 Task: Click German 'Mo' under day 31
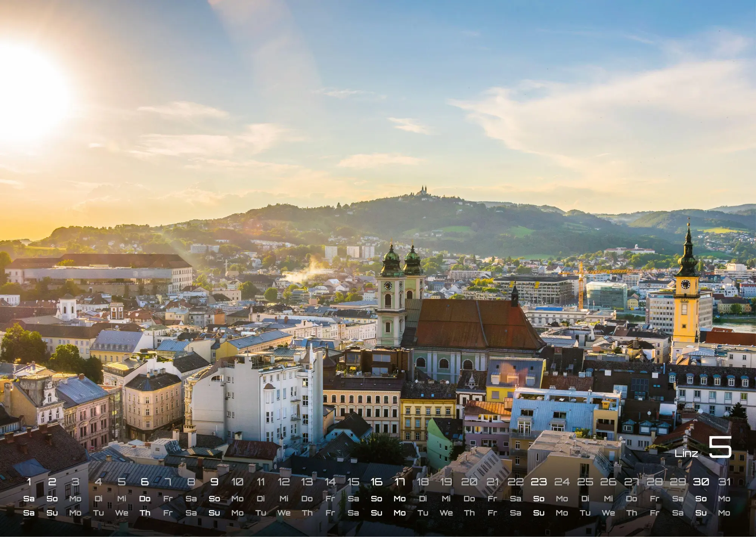724,499
